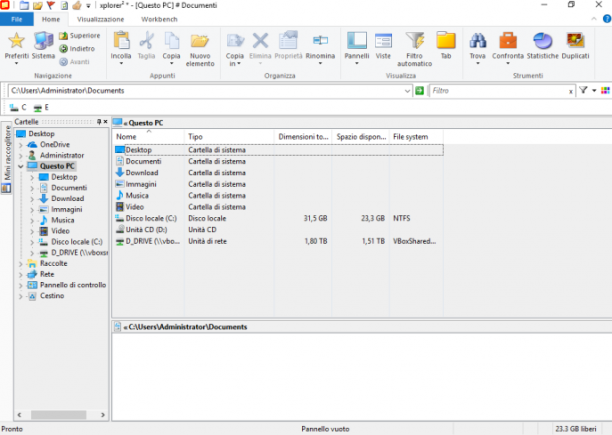
Task: Toggle the Pannelli layout button
Action: (357, 40)
